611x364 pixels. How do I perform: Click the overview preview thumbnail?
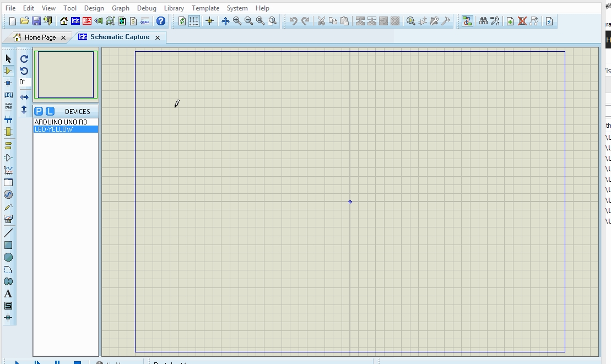click(66, 75)
